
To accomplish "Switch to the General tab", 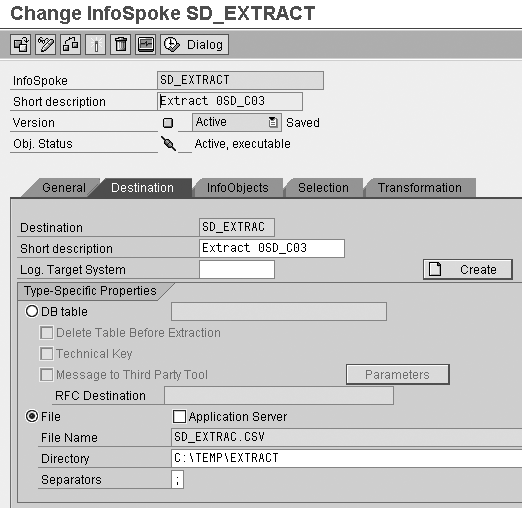I will (64, 188).
